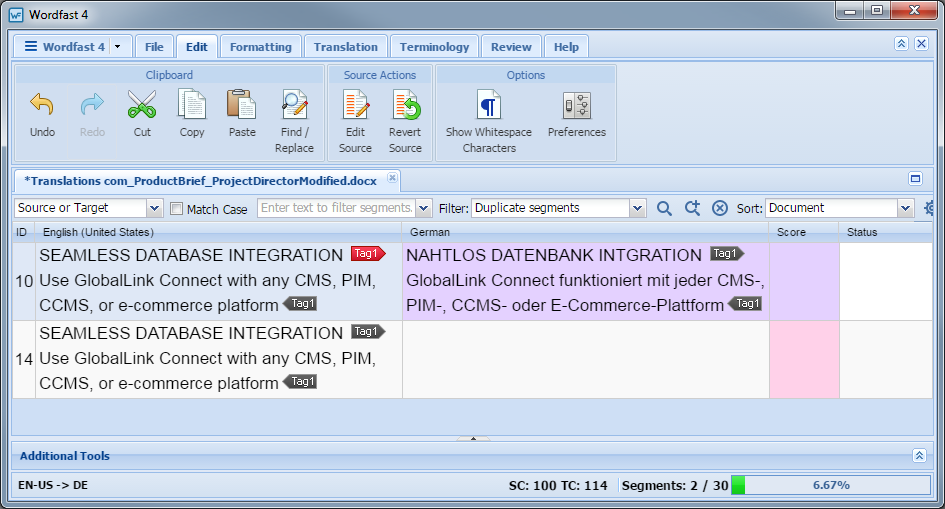Screen dimensions: 945x509
Task: Open the Help tab
Action: [x=566, y=46]
